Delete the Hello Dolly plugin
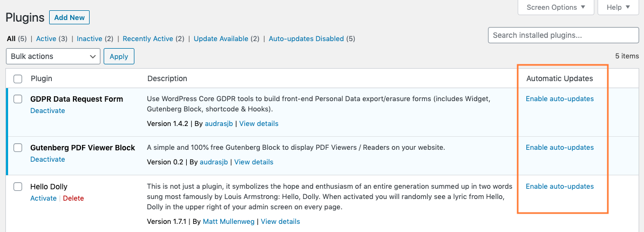 [x=73, y=198]
